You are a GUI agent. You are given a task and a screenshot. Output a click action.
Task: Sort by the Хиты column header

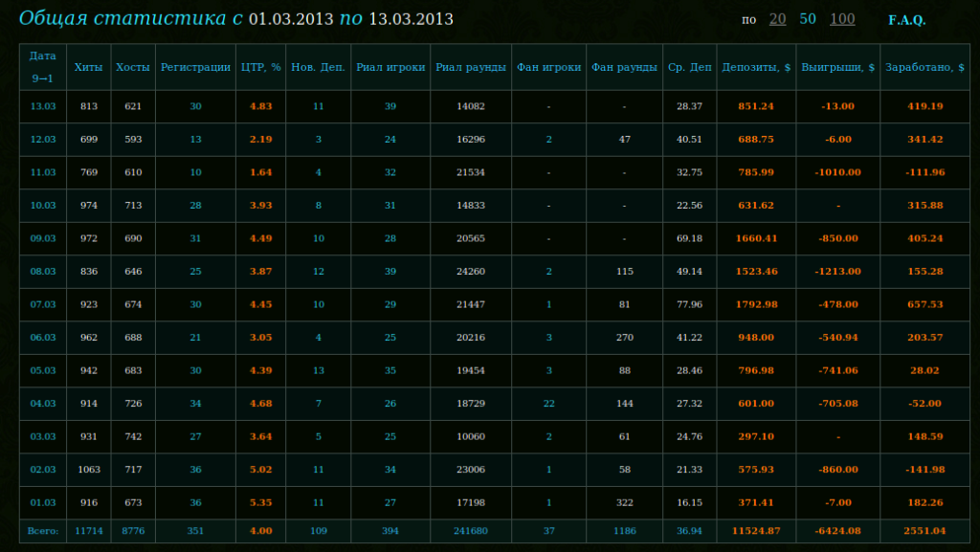coord(88,67)
